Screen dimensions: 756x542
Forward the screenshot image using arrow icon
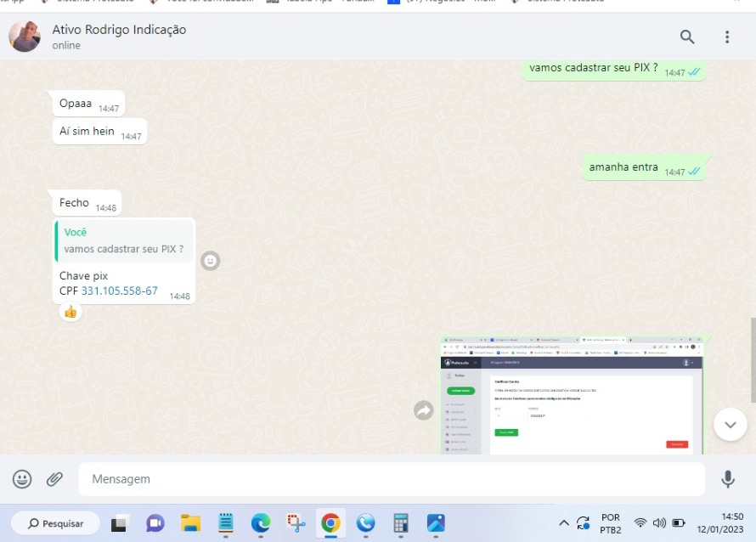[423, 411]
